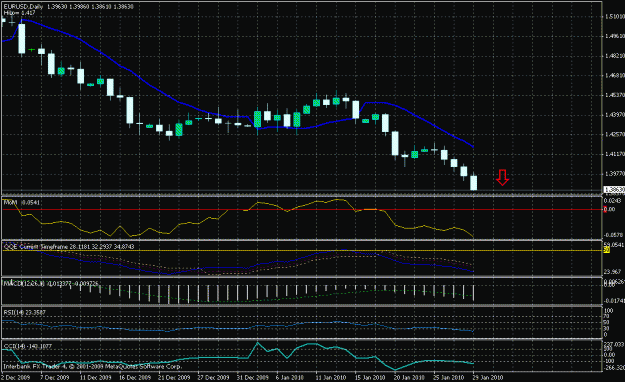Select the Hilow 1.417 indicator label
This screenshot has width=625, height=382.
click(x=19, y=13)
